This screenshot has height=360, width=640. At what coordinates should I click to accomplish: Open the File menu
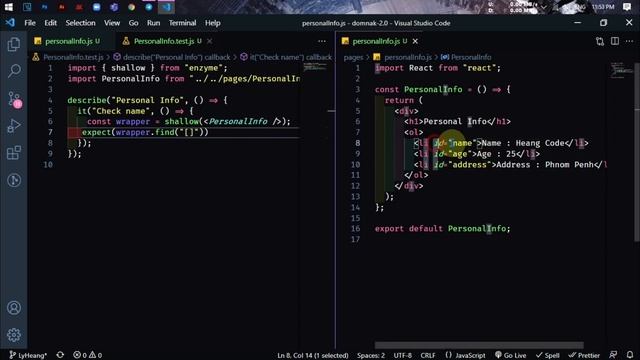[30, 23]
